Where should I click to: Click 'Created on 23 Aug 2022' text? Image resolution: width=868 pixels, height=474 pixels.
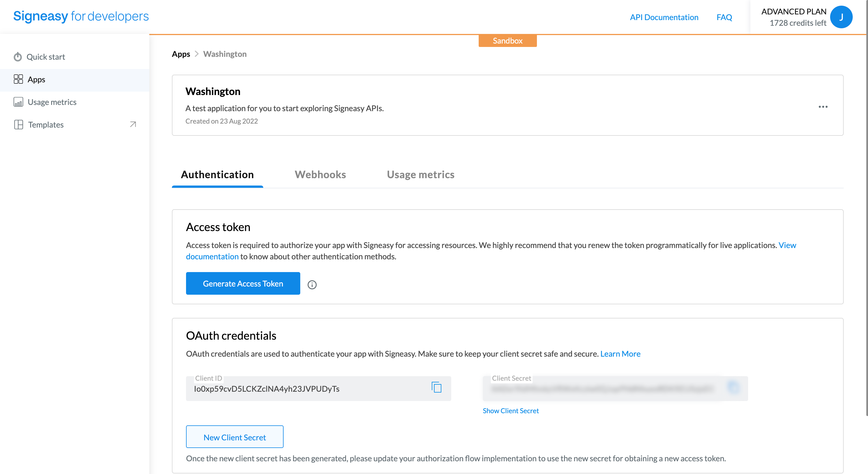tap(221, 121)
